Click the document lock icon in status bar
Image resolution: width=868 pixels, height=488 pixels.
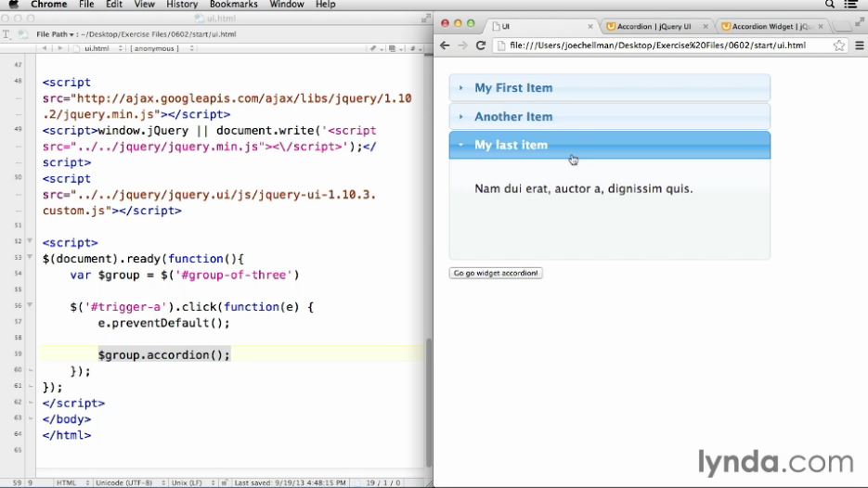coord(225,483)
